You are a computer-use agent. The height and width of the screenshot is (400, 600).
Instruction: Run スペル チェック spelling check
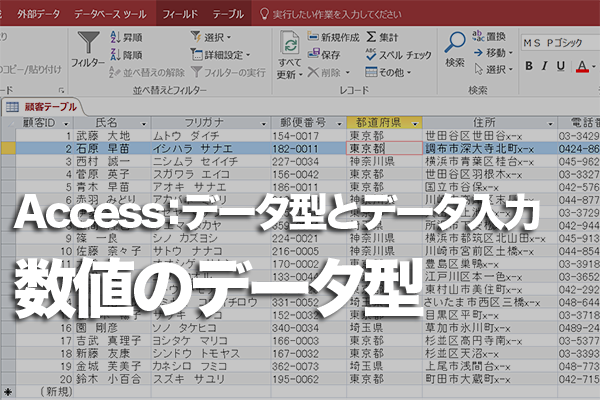[398, 55]
